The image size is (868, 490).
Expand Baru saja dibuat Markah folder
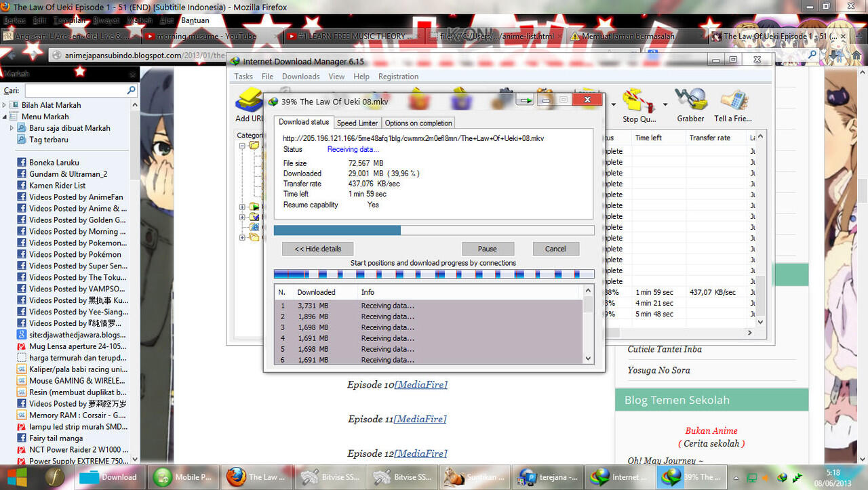click(12, 128)
